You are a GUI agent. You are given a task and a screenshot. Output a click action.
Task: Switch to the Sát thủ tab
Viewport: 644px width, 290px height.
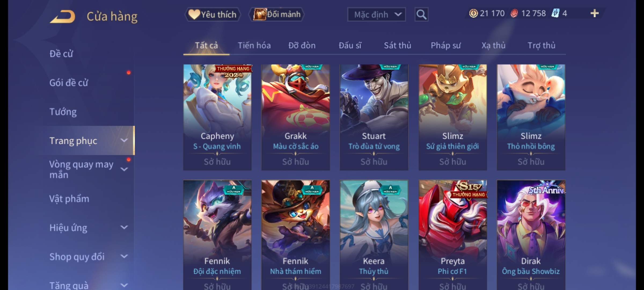(x=397, y=45)
